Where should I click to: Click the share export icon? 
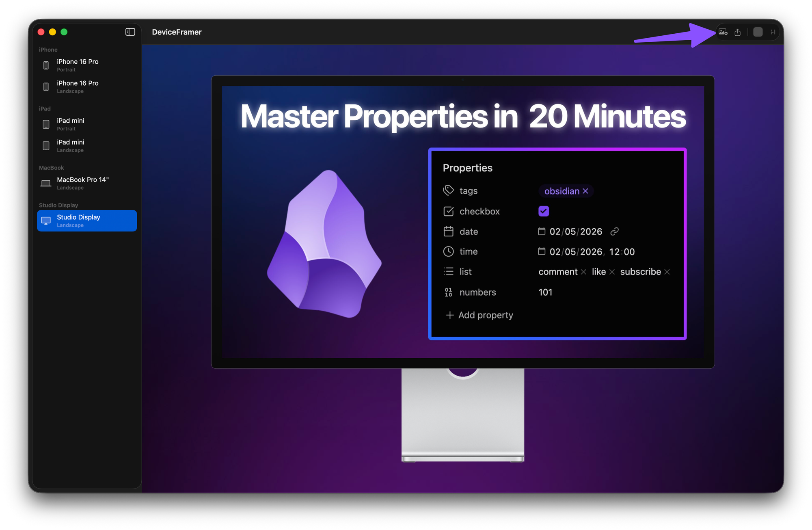click(x=738, y=32)
